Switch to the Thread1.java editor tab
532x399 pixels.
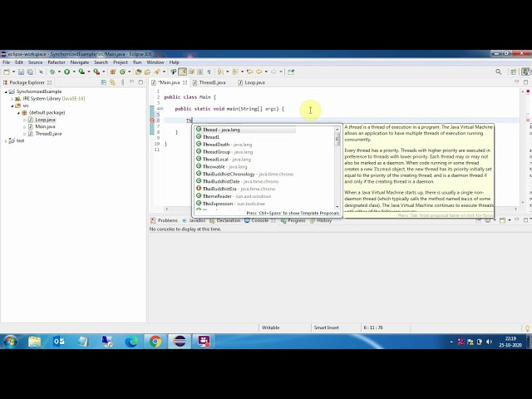click(x=209, y=82)
